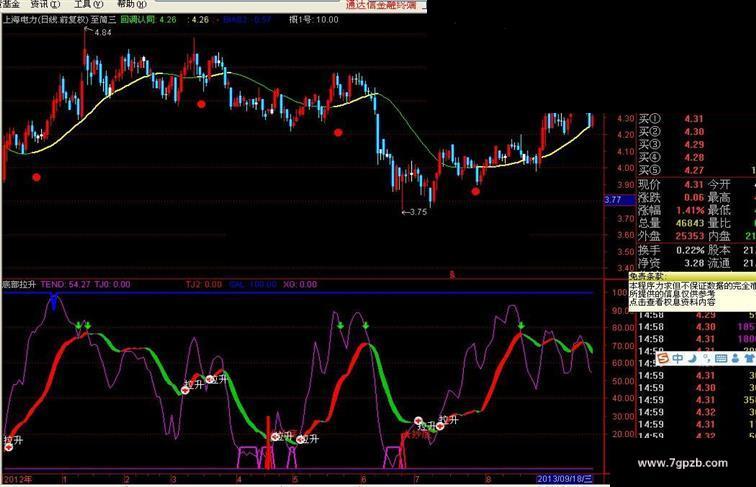The image size is (756, 487).
Task: Click the highlighted 3.77 price axis tag
Action: pyautogui.click(x=620, y=200)
